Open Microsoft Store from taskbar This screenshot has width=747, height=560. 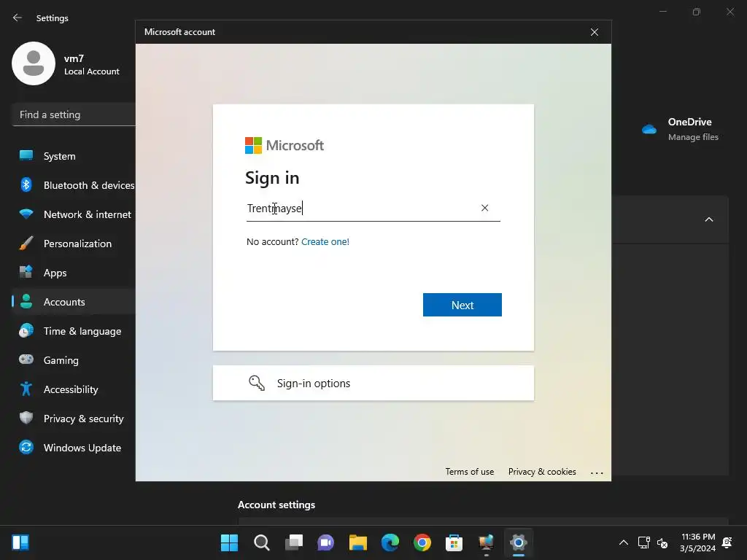[454, 542]
